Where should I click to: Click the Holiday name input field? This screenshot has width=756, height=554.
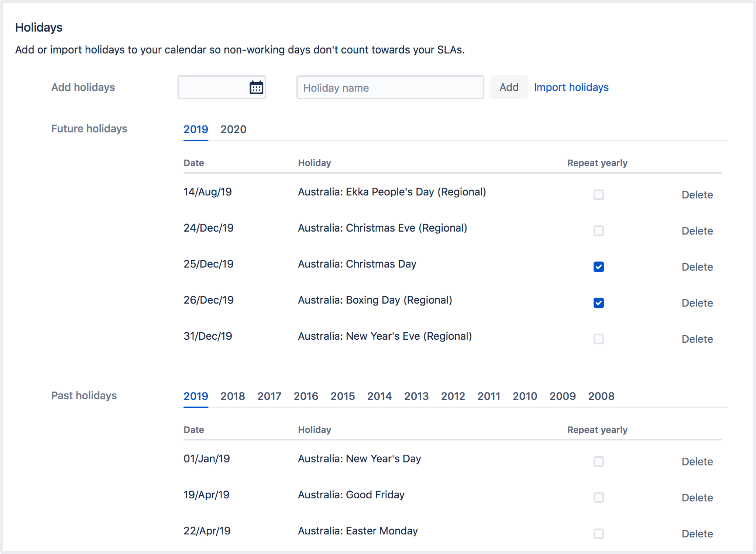pos(390,87)
